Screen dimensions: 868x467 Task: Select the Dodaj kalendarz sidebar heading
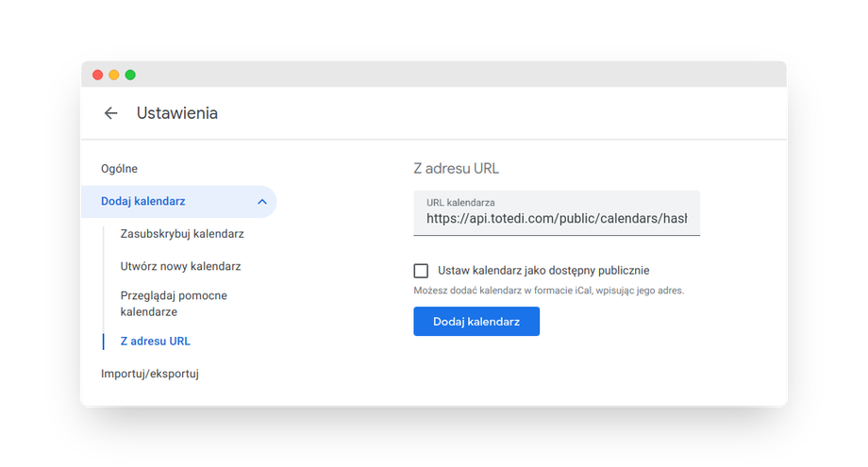click(143, 201)
